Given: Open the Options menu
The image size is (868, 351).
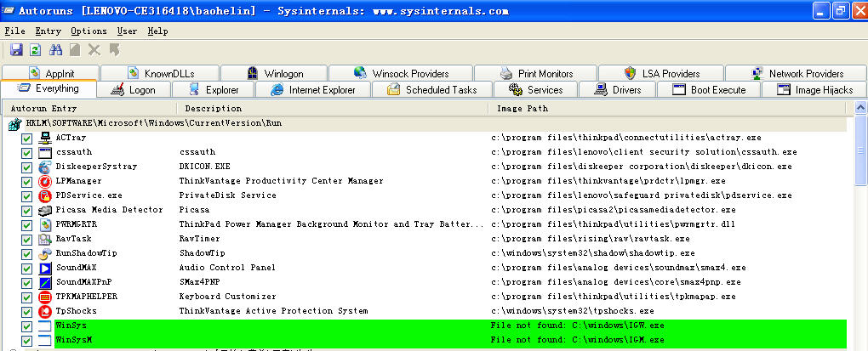Looking at the screenshot, I should (x=89, y=31).
